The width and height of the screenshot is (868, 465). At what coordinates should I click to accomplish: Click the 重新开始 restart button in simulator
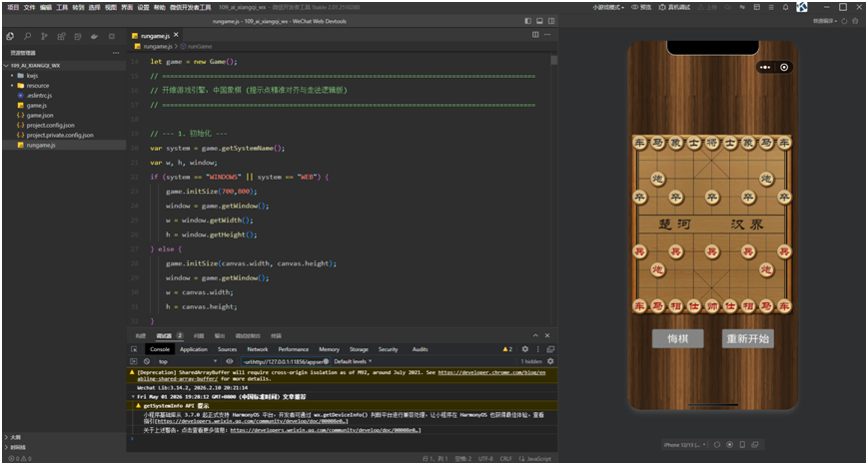(x=748, y=338)
